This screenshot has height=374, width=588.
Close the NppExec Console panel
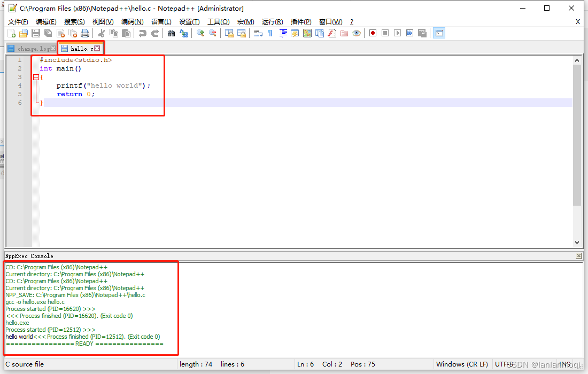[x=579, y=256]
